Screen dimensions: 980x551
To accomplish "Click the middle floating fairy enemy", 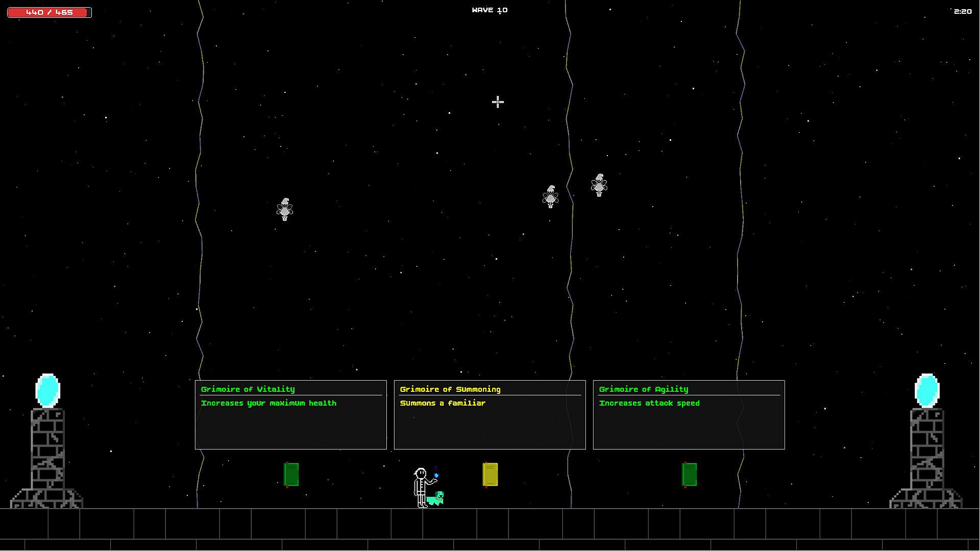I will pyautogui.click(x=550, y=197).
